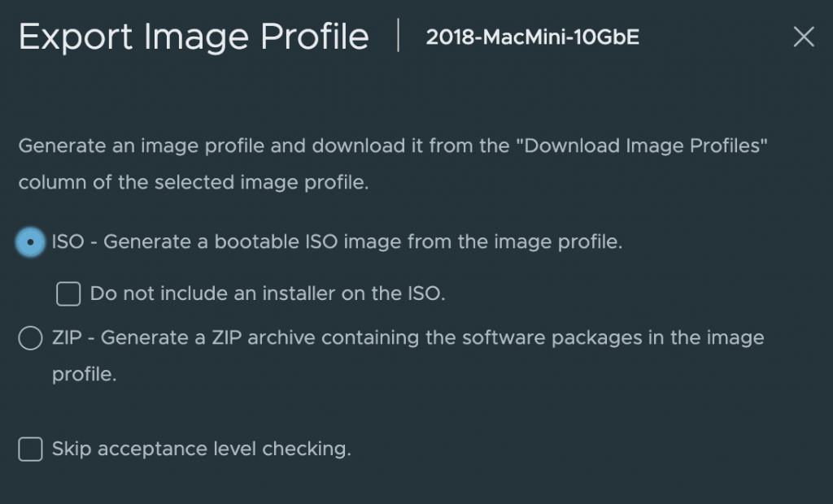Select the ZIP archive radio button
833x504 pixels.
pos(30,338)
